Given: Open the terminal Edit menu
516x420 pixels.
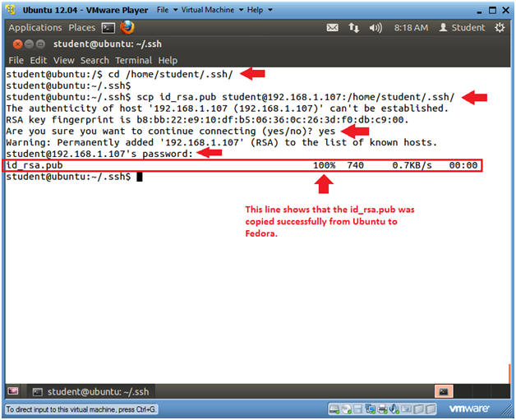Looking at the screenshot, I should [x=39, y=61].
